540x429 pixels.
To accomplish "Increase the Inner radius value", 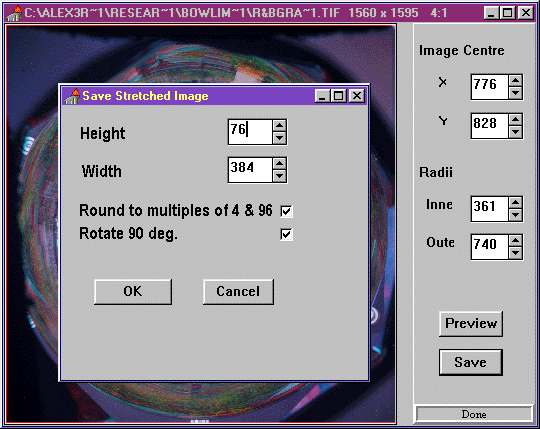I will (x=516, y=203).
